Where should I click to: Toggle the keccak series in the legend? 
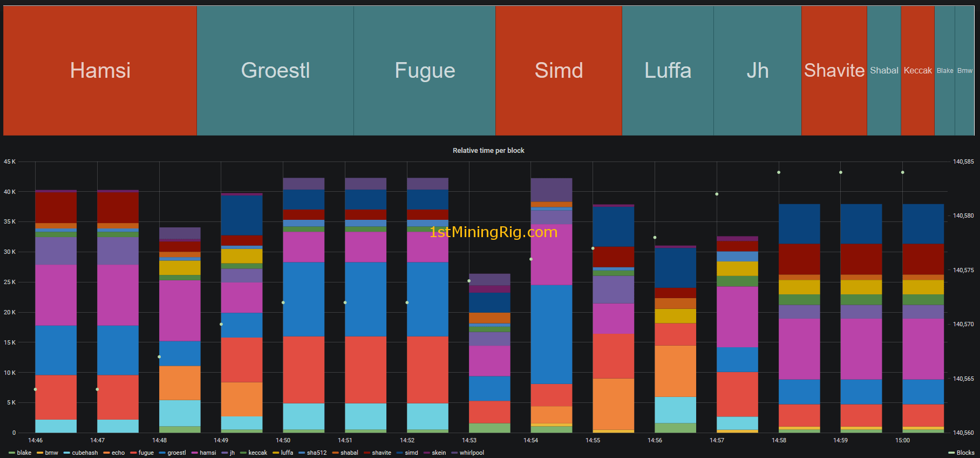[x=254, y=453]
